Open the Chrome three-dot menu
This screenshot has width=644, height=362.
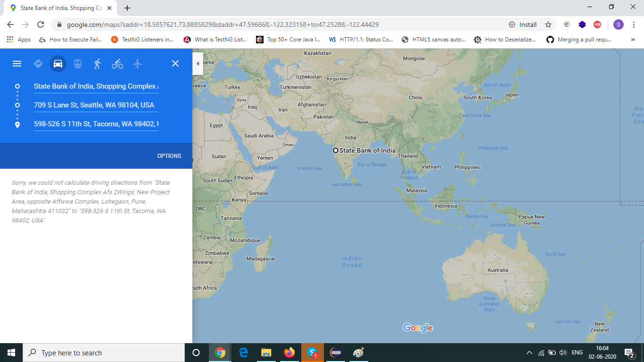coord(634,25)
